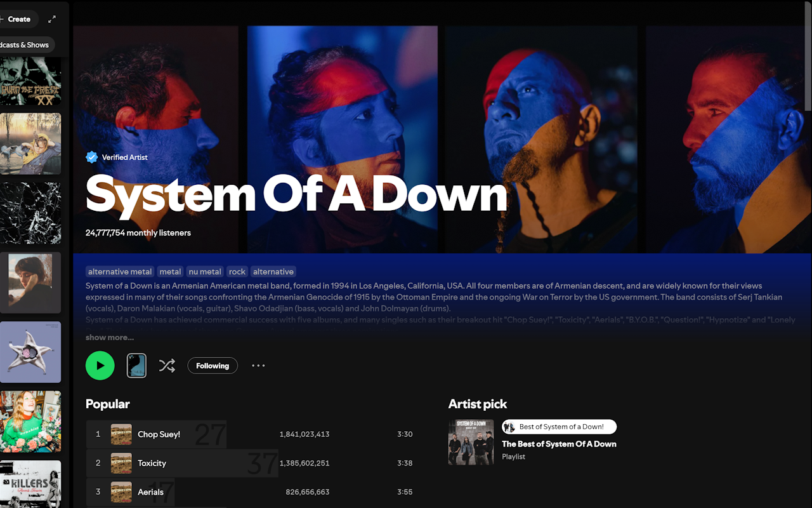Screen dimensions: 812x508
Task: Select the Toxicity track
Action: 152,463
